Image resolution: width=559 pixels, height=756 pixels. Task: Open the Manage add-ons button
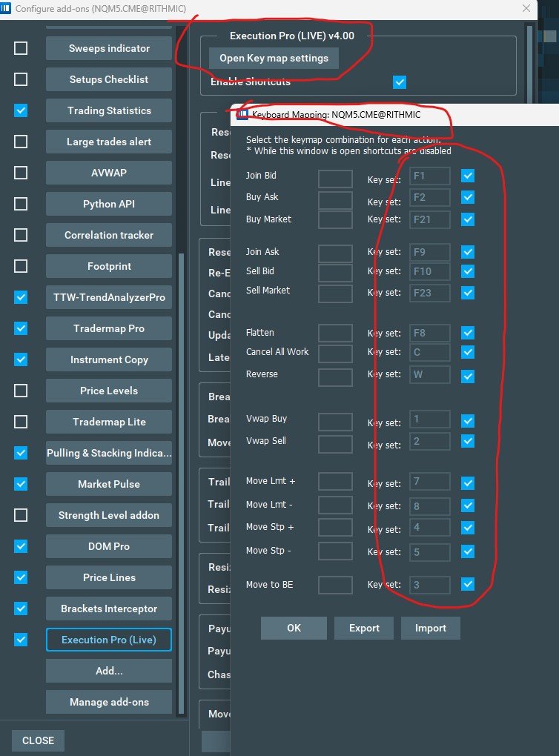tap(109, 702)
